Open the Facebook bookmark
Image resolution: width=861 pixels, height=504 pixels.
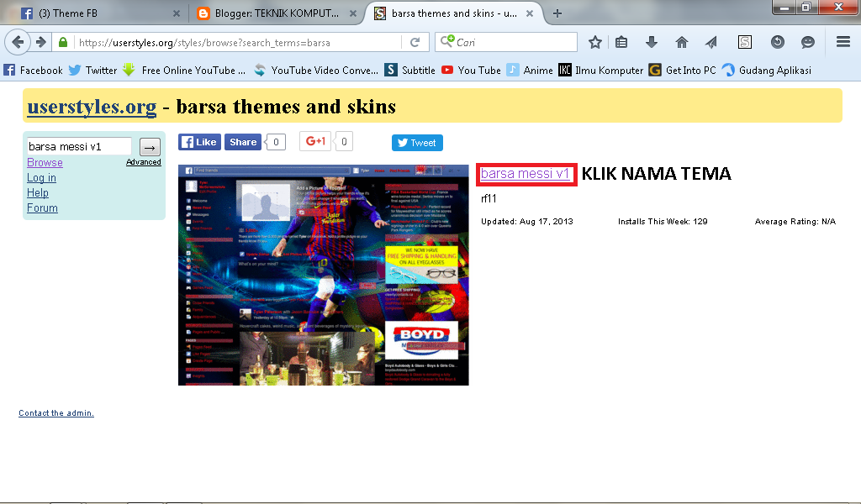(x=33, y=71)
